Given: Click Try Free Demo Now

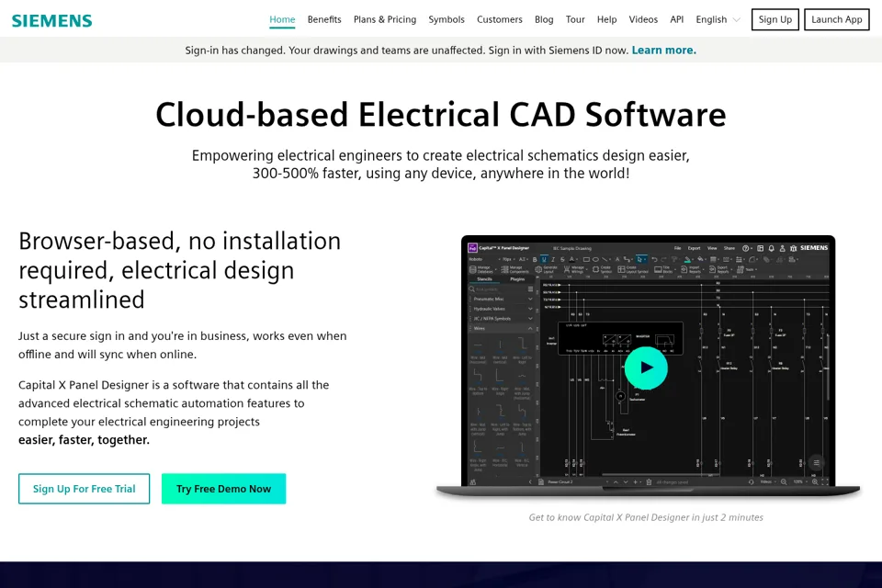Looking at the screenshot, I should pos(223,489).
